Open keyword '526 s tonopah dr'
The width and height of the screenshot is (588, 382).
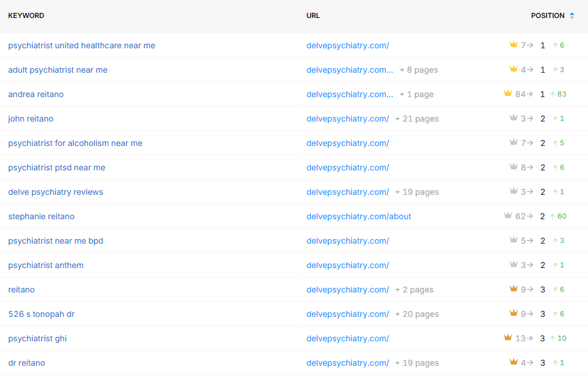[x=41, y=314]
